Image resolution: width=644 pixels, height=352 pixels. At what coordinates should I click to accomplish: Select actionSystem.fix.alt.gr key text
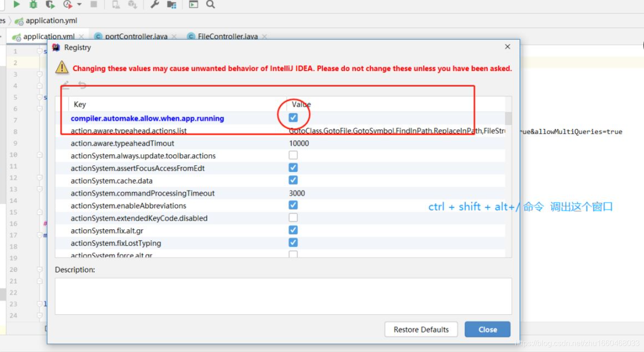pyautogui.click(x=107, y=231)
